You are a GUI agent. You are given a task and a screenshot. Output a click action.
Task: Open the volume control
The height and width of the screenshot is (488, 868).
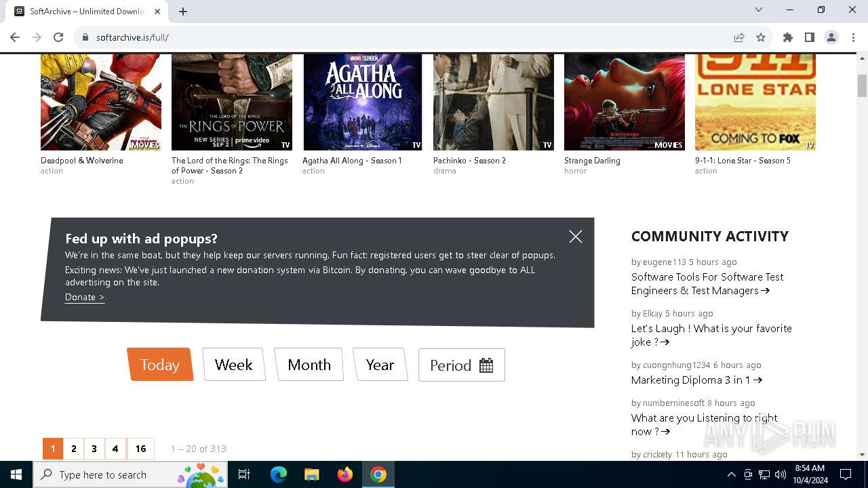click(781, 474)
